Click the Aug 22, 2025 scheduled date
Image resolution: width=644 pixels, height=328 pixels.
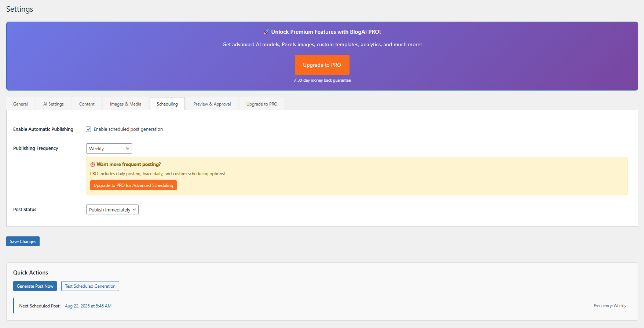tap(88, 306)
